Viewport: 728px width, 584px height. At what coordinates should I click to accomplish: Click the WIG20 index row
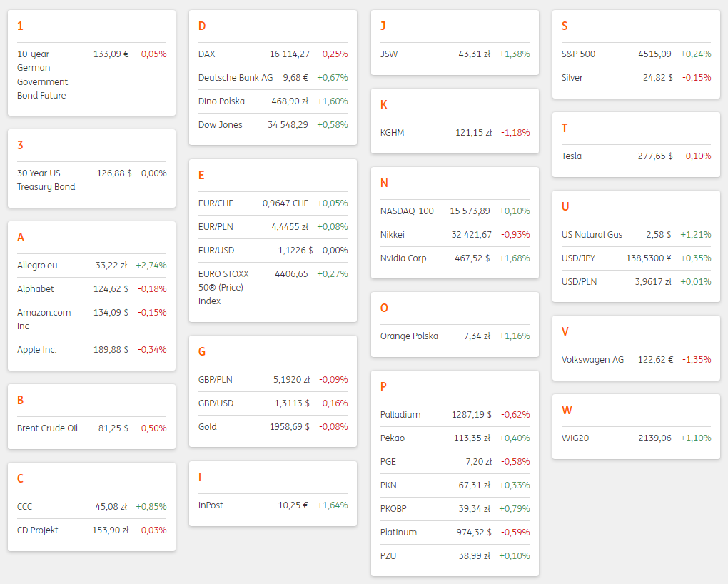click(575, 438)
